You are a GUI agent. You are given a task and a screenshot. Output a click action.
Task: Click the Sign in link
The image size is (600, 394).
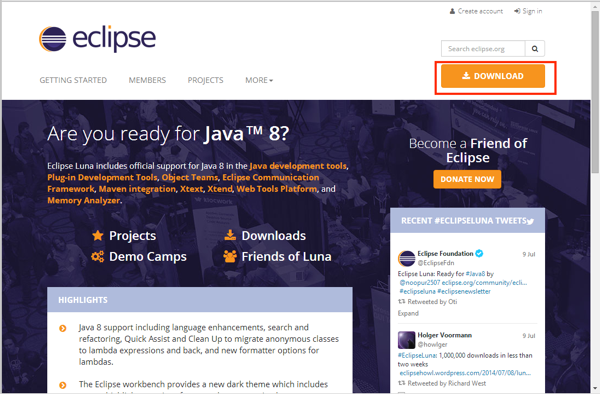532,11
